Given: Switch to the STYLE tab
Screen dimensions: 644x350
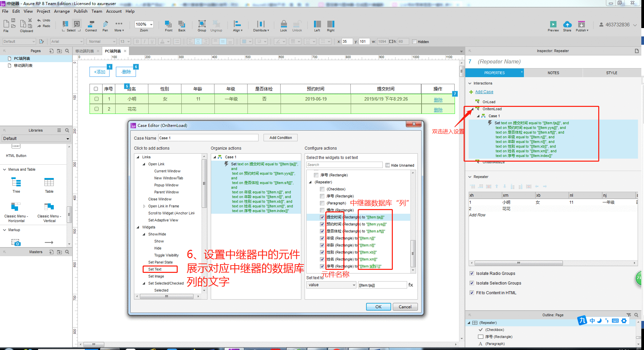Looking at the screenshot, I should click(x=612, y=73).
